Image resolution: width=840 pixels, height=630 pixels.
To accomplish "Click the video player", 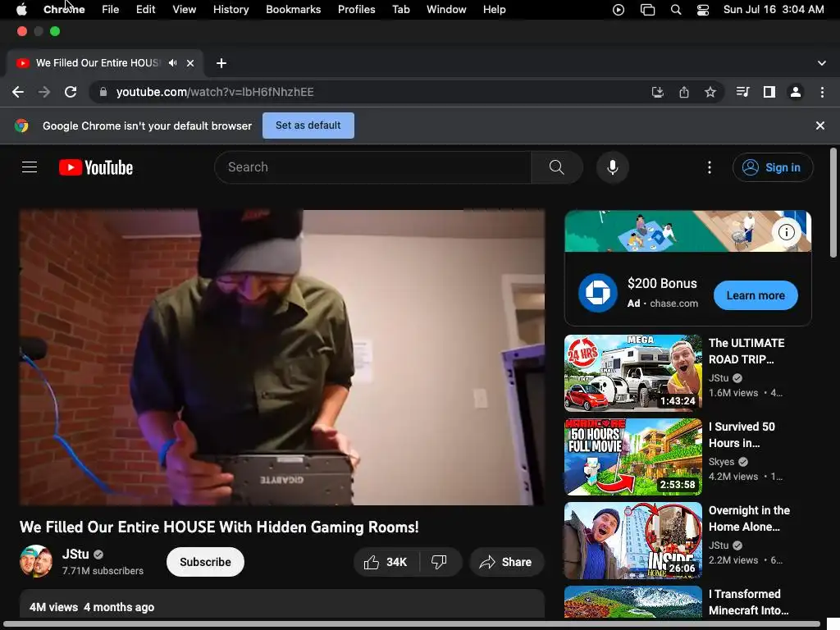I will (x=282, y=358).
